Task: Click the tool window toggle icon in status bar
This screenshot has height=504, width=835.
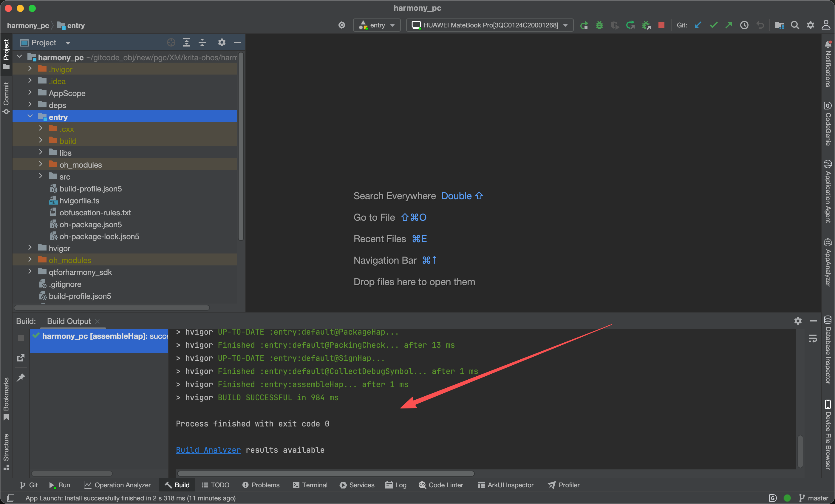Action: (x=11, y=497)
